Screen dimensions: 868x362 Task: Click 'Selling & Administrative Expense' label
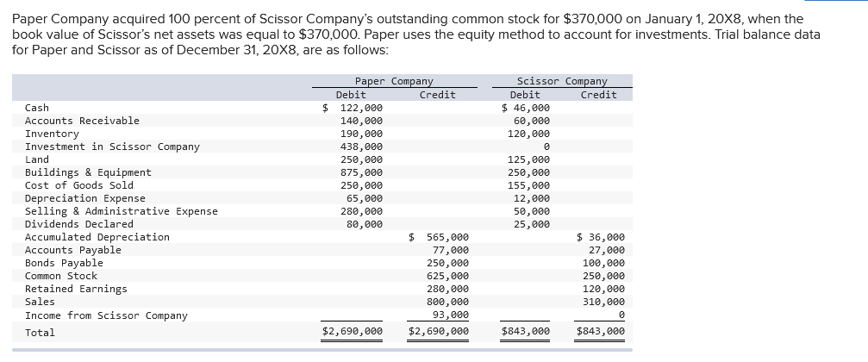(122, 211)
